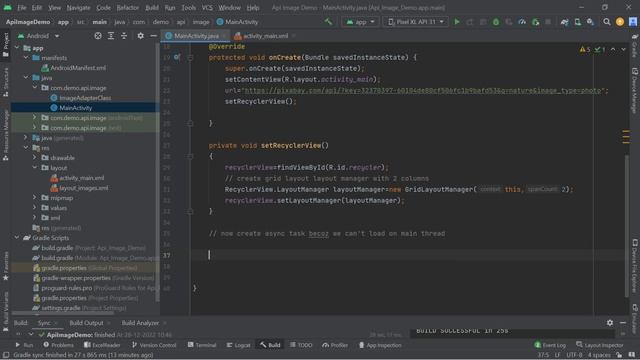Open Project panel settings gear
Viewport: 640px width, 360px height.
(x=140, y=36)
